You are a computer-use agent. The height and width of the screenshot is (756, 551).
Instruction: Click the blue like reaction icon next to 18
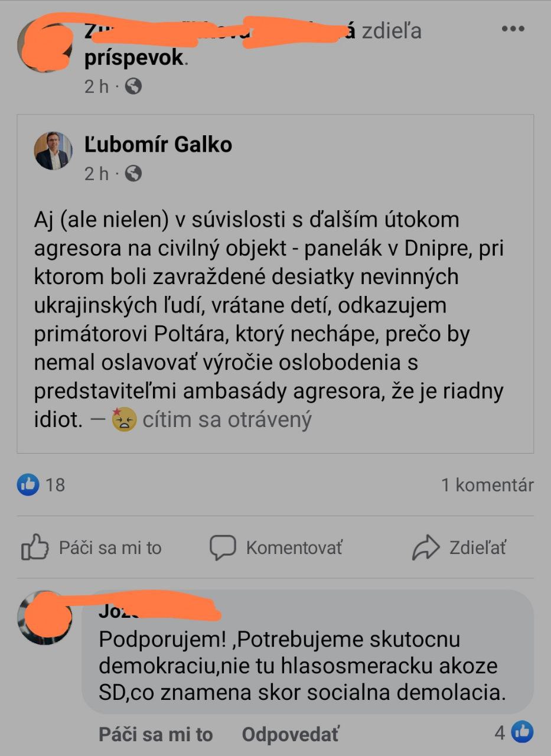pos(28,485)
